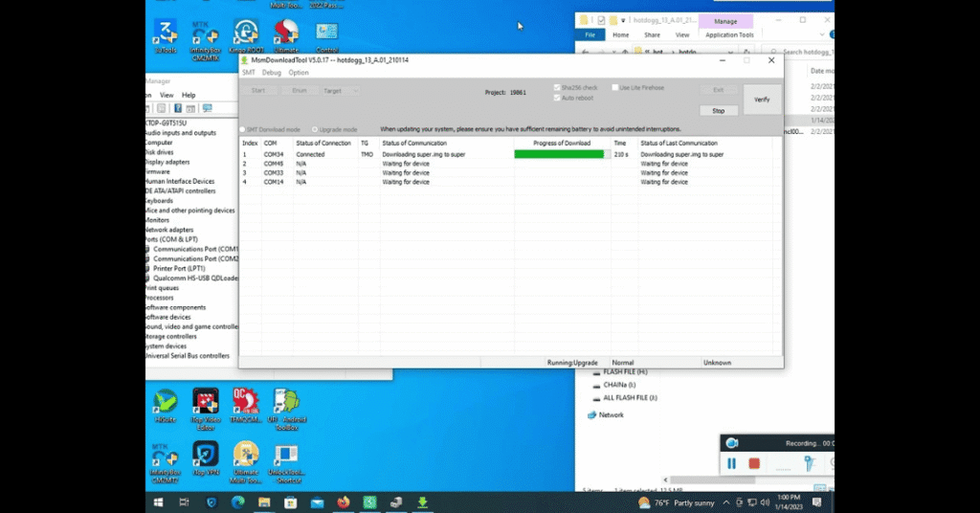Launch iTop Video Editor desktop shortcut
This screenshot has height=513, width=980.
pos(205,410)
